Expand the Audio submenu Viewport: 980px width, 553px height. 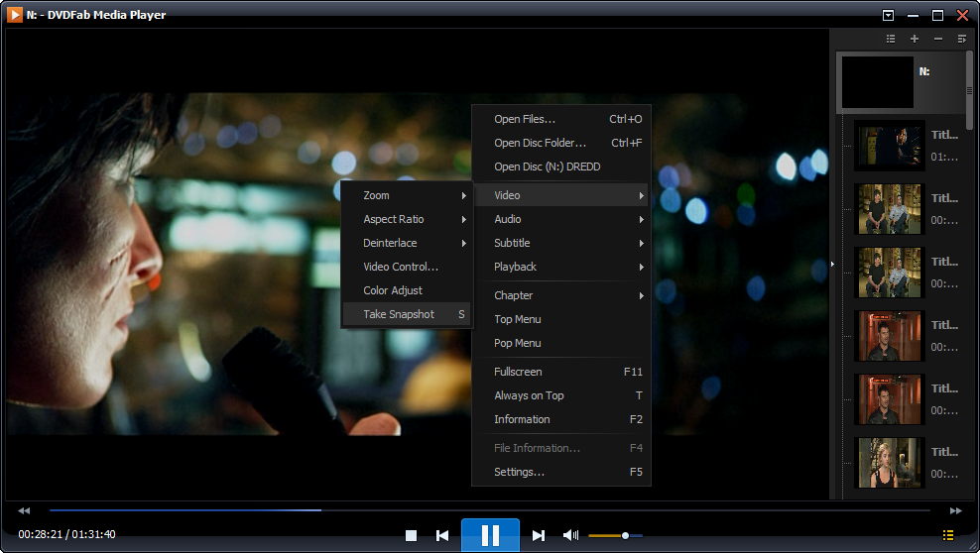tap(561, 219)
